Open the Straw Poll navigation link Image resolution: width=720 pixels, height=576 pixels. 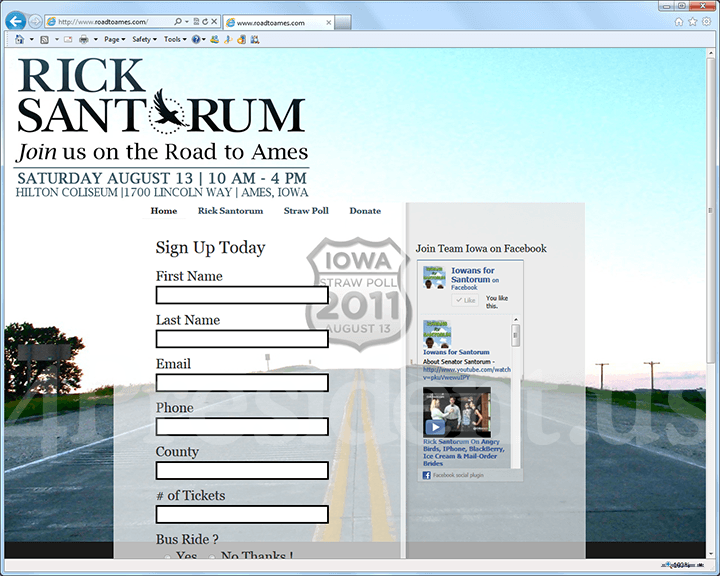306,211
